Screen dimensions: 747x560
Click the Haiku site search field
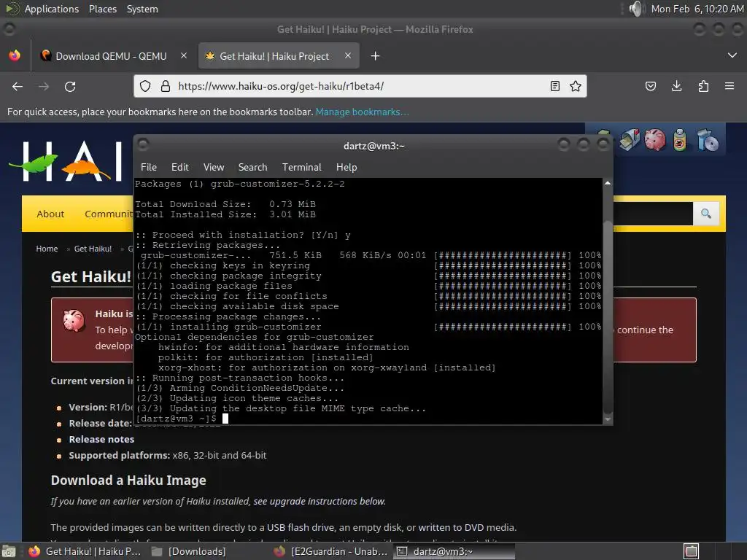point(653,214)
